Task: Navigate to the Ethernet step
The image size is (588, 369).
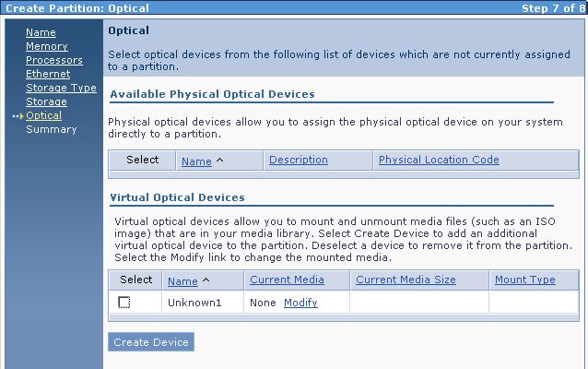Action: pos(48,75)
